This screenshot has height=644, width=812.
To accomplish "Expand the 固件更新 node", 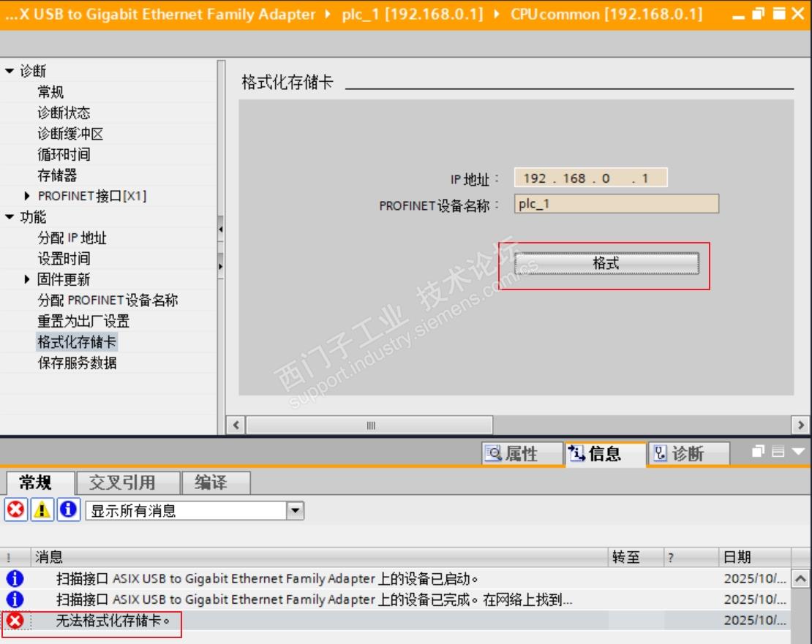I will [x=27, y=279].
